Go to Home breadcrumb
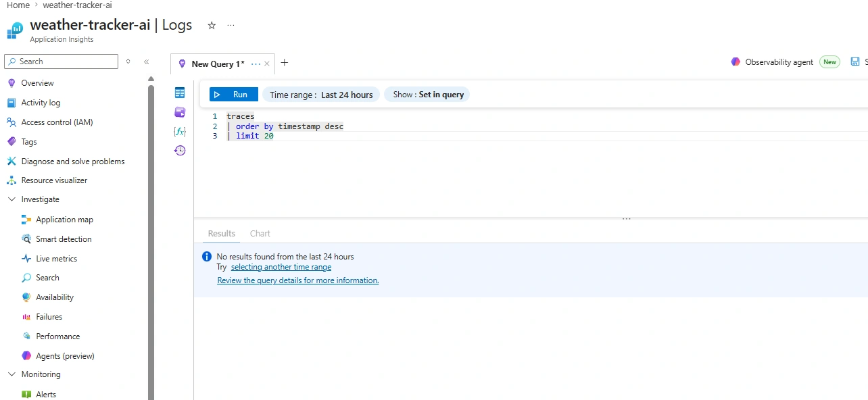 click(x=18, y=5)
